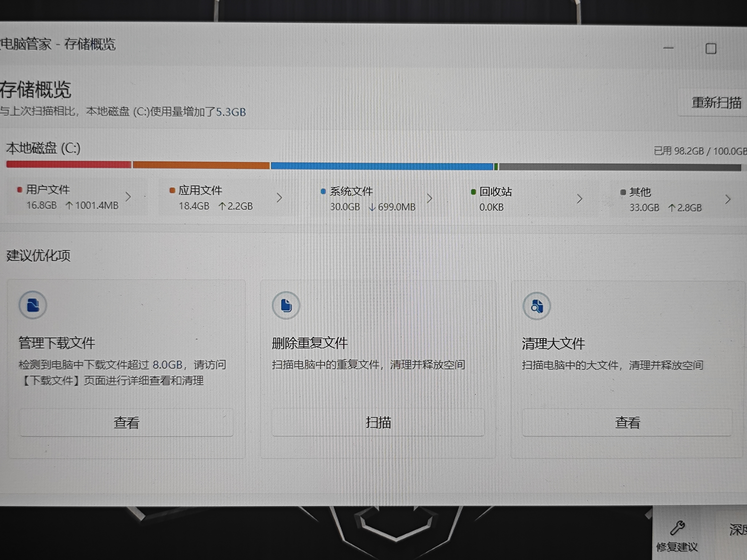Viewport: 747px width, 560px height.
Task: Click the Delete Duplicate Files icon
Action: (x=286, y=306)
